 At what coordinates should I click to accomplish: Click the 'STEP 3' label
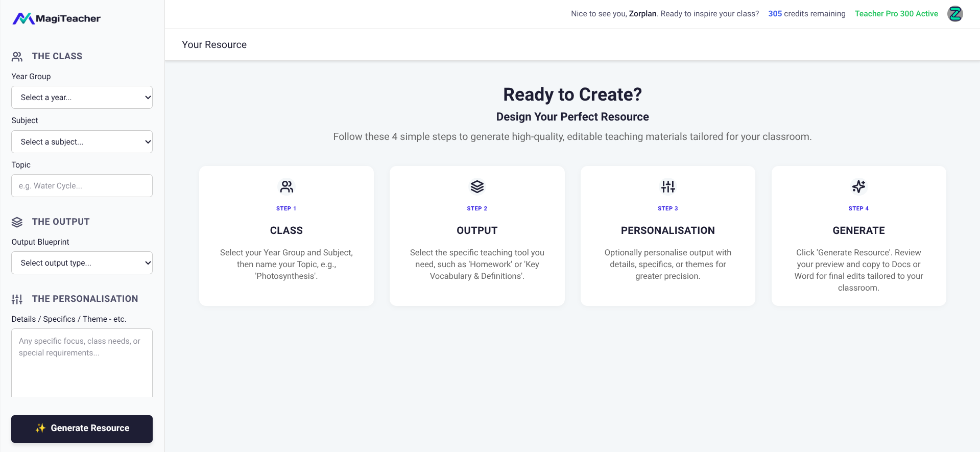coord(668,208)
